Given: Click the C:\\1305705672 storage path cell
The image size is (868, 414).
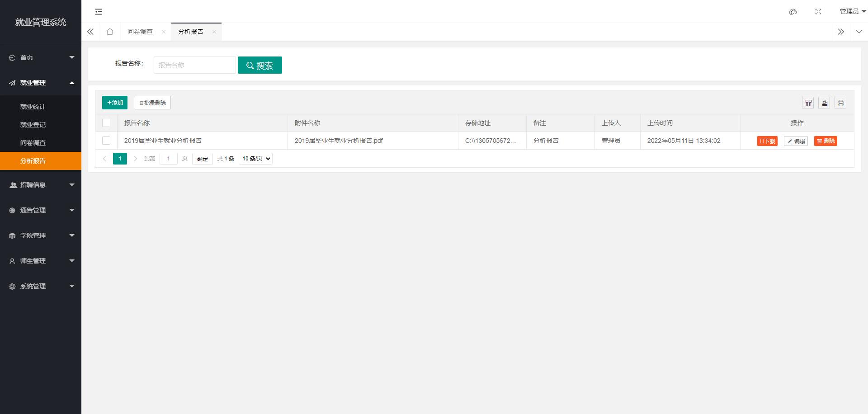Looking at the screenshot, I should tap(491, 141).
